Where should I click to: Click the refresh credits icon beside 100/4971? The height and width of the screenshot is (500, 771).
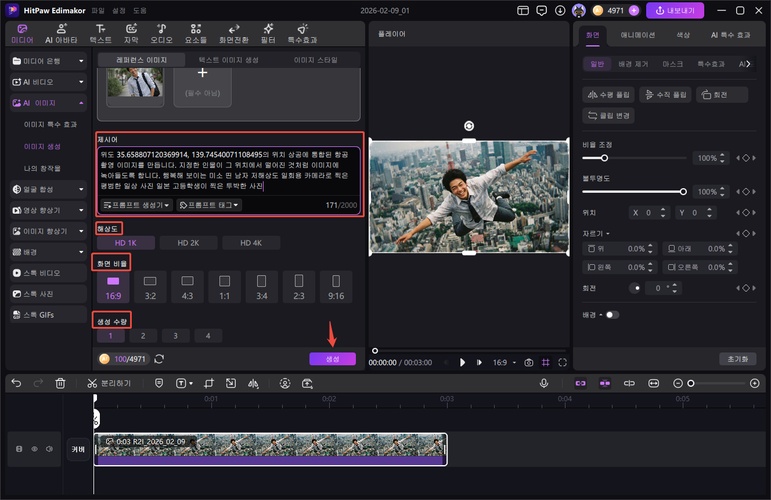click(159, 359)
